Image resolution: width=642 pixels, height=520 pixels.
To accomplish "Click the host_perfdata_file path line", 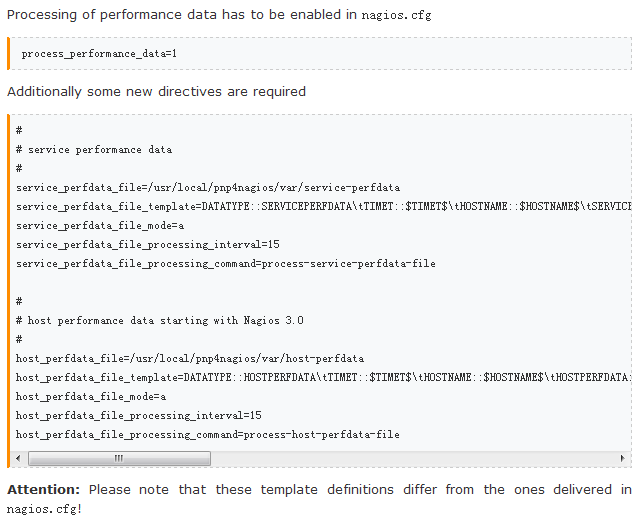I will tap(190, 358).
